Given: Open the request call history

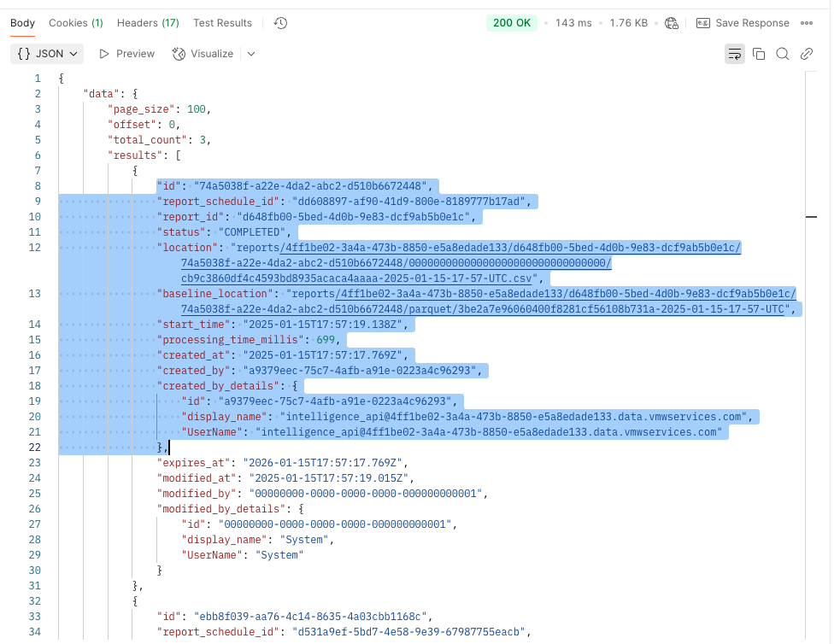Looking at the screenshot, I should point(280,23).
